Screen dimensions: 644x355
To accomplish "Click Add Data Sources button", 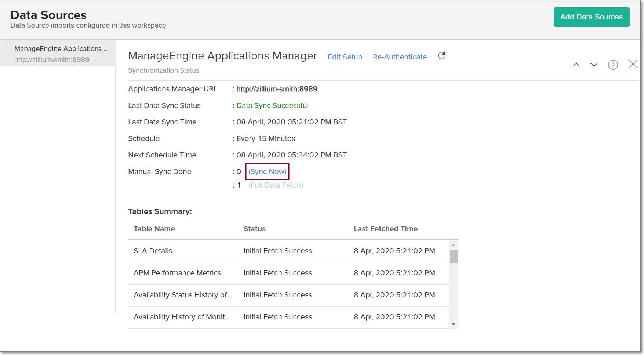I will pyautogui.click(x=591, y=17).
